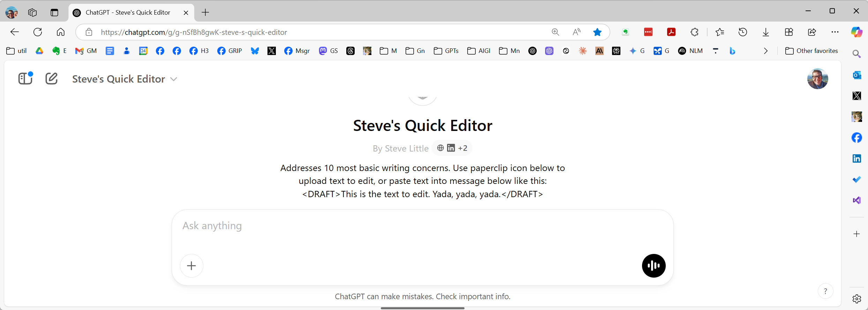The image size is (868, 310).
Task: Open the Gemini sparkle G favorite
Action: (x=637, y=51)
